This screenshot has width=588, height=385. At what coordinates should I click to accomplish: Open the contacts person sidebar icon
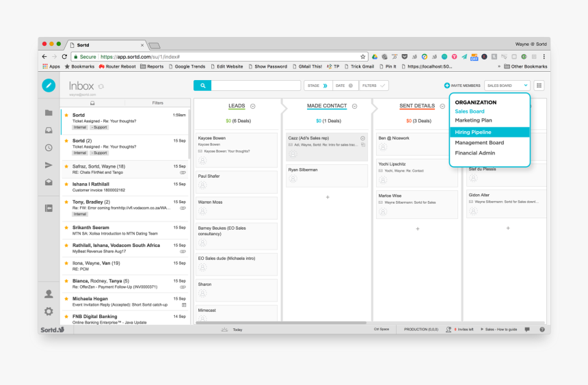(49, 294)
